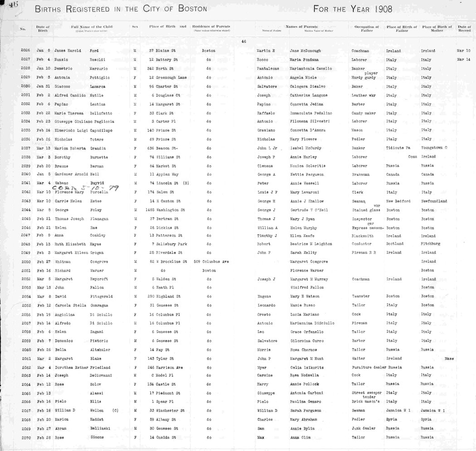Click the surname "Reycroft"
Viewport: 476px width, 451px height.
pyautogui.click(x=99, y=279)
